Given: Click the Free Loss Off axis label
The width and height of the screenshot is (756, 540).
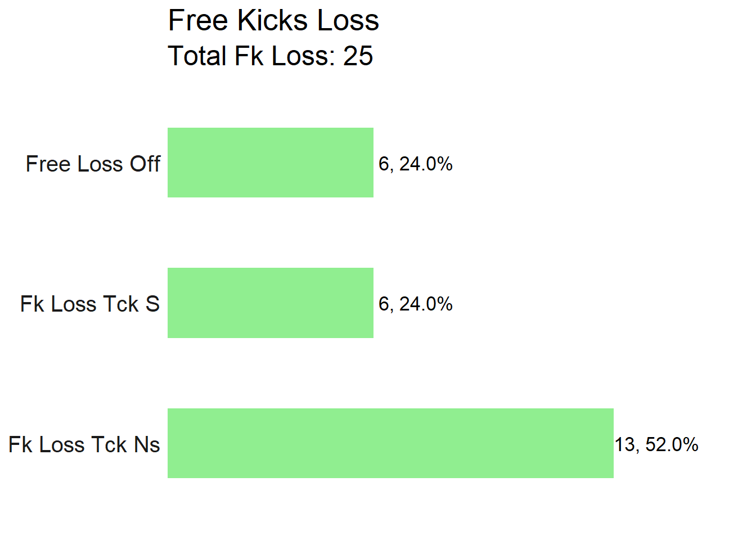Looking at the screenshot, I should pos(93,164).
